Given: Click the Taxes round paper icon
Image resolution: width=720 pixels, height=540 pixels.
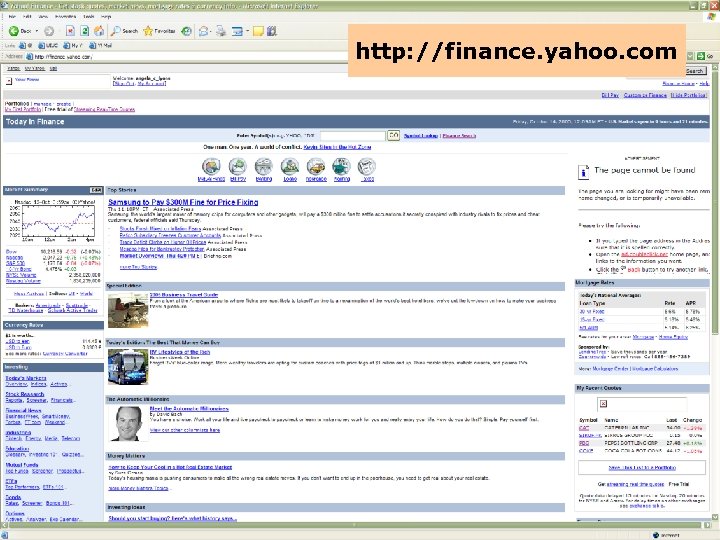Looking at the screenshot, I should point(367,166).
